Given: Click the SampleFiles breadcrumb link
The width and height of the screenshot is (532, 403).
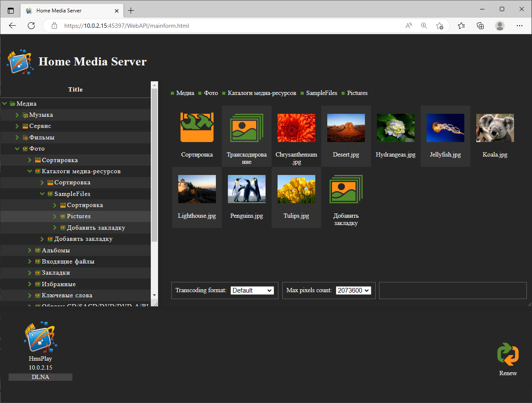Looking at the screenshot, I should 321,93.
